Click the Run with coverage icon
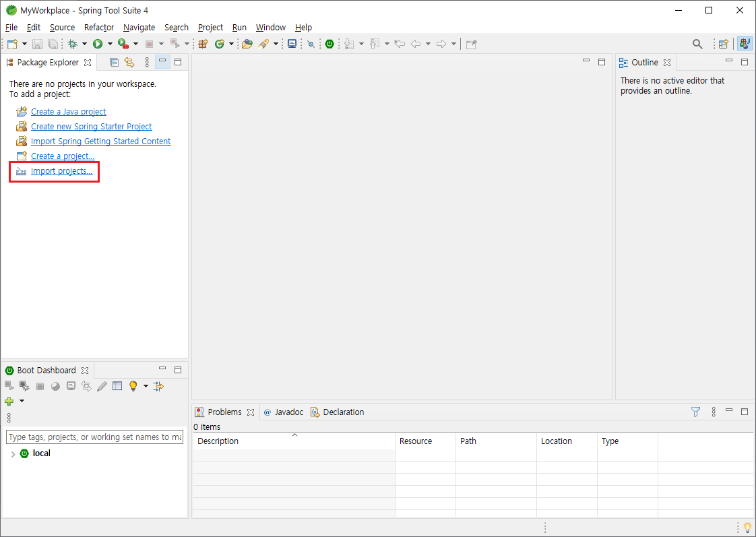The image size is (756, 537). coord(123,44)
